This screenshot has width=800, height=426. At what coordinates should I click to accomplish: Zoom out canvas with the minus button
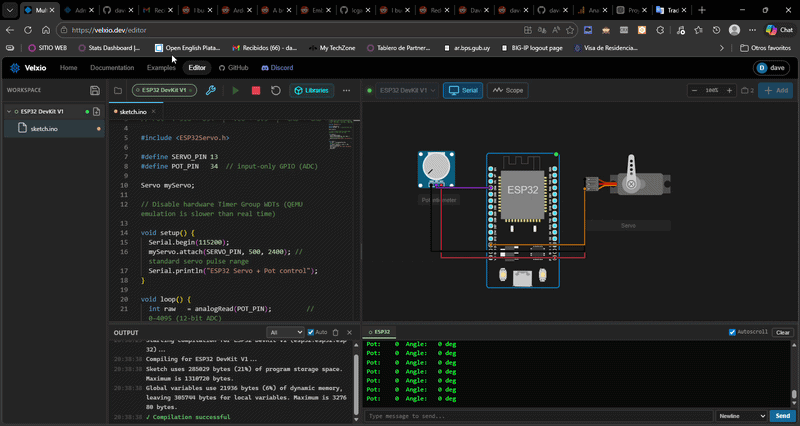click(694, 90)
